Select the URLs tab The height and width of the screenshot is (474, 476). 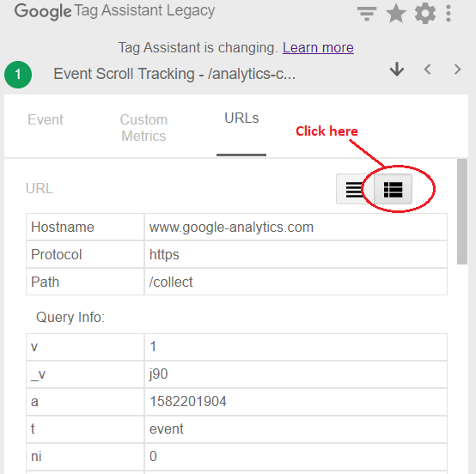point(241,118)
